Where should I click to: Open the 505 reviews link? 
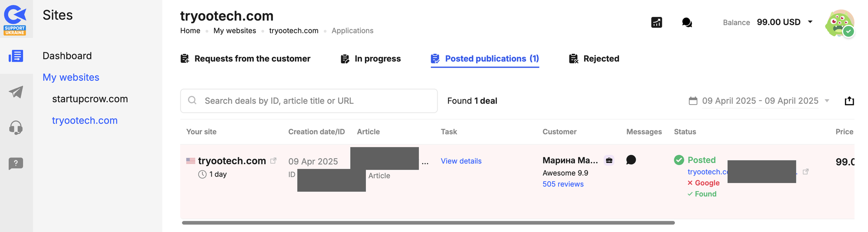563,184
